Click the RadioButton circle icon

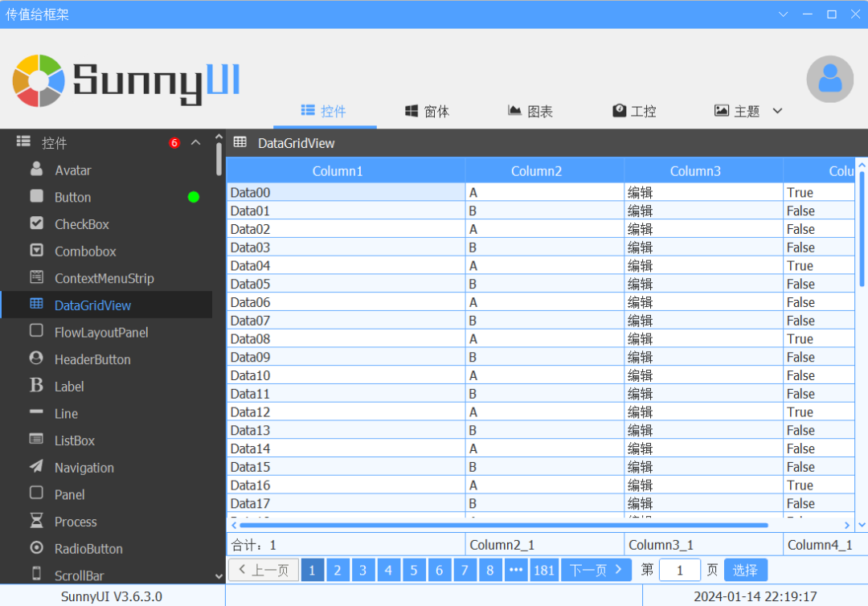point(36,547)
